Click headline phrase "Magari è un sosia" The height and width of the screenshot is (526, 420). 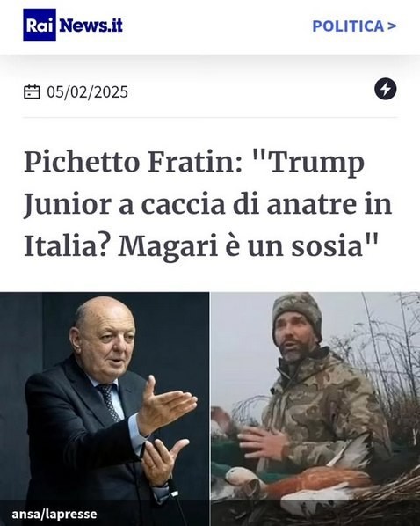pos(249,246)
